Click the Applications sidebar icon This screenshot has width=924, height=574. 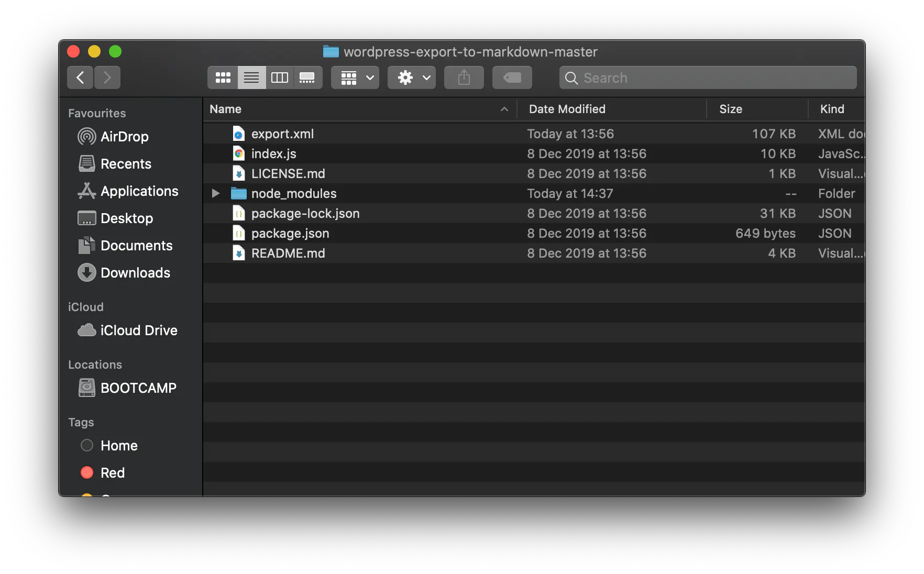(x=87, y=191)
